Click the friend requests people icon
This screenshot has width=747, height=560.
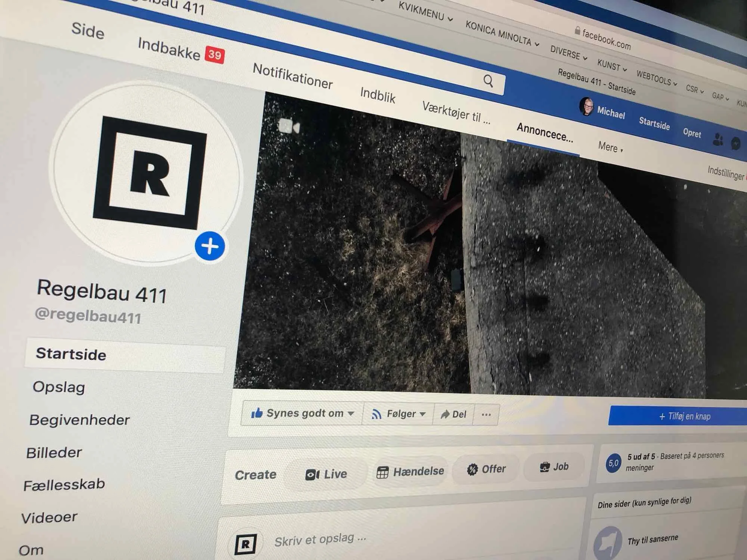tap(717, 140)
